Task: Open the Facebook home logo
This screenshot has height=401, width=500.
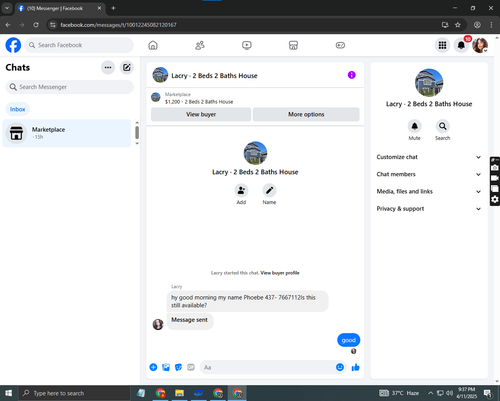Action: (13, 45)
